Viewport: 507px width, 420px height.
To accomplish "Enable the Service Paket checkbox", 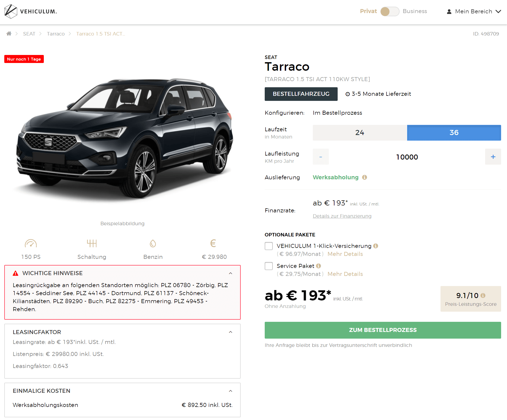I will tap(269, 266).
